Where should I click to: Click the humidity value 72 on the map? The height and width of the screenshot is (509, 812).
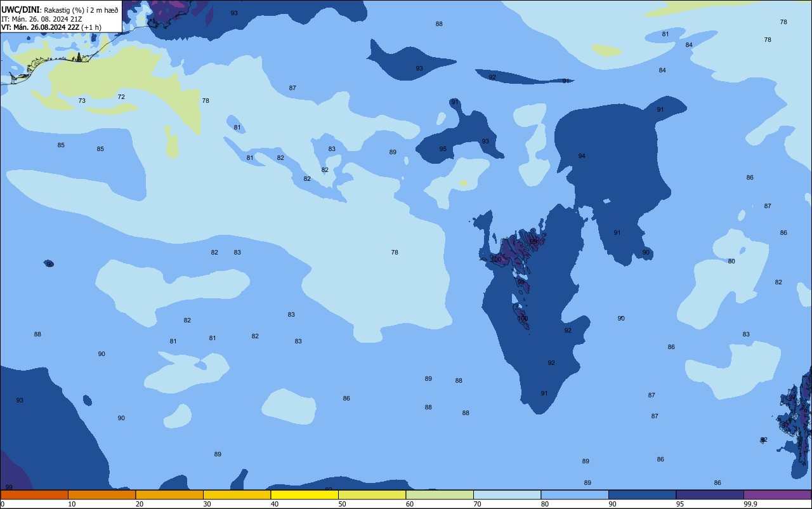pyautogui.click(x=121, y=97)
